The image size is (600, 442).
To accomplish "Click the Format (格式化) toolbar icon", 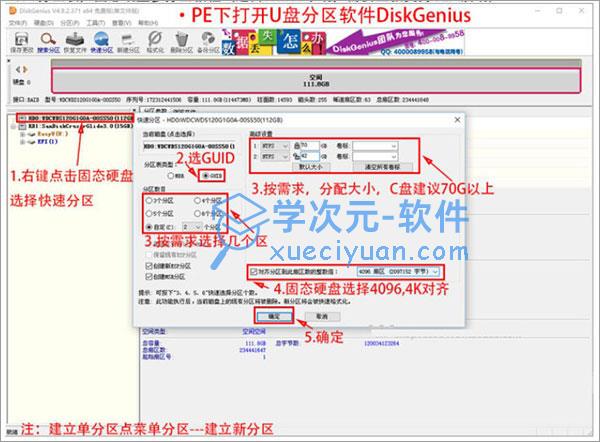I will [155, 42].
